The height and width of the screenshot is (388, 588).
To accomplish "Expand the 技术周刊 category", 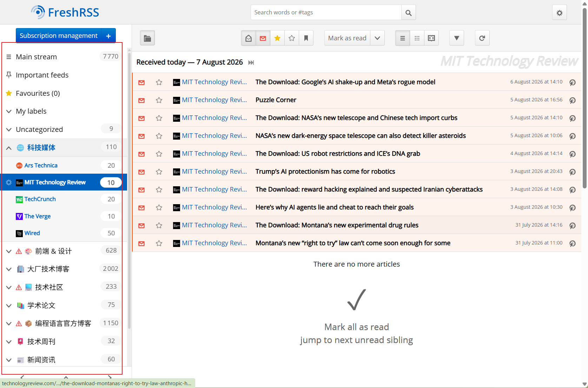I will (9, 342).
